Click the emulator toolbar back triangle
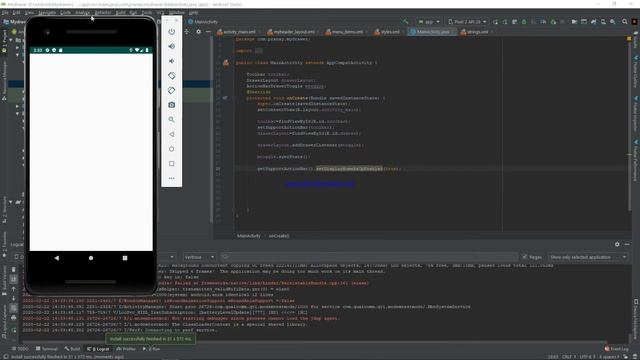Screen dimensions: 640x360 click(172, 134)
